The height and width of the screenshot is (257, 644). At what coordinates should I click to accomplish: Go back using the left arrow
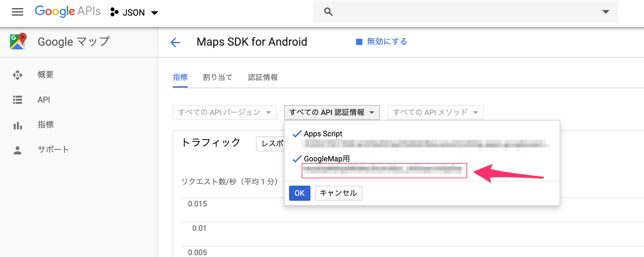tap(176, 42)
